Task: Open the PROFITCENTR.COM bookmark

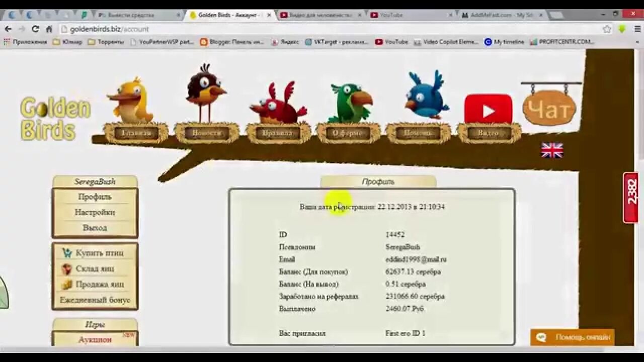Action: click(562, 42)
